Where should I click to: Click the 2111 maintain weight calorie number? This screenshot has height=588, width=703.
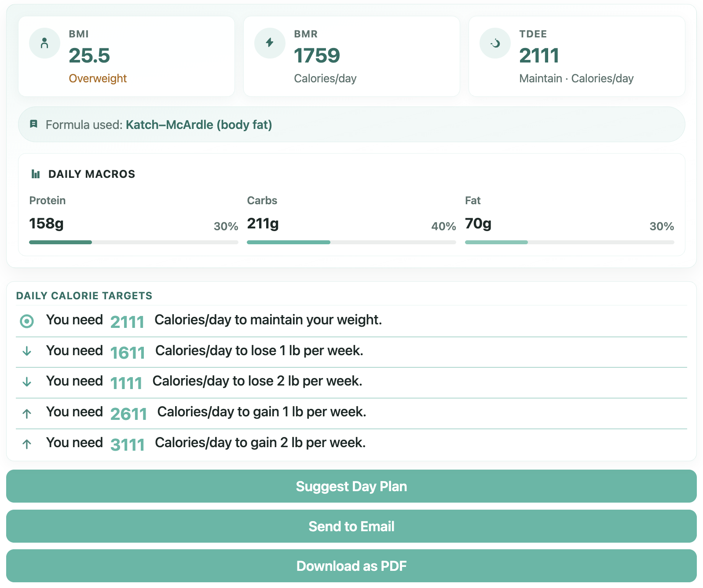[127, 322]
